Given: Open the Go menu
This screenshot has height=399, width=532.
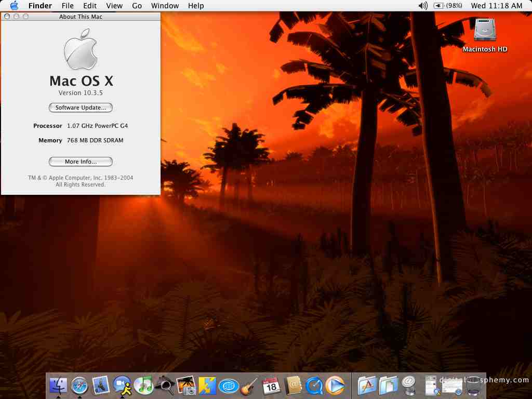Looking at the screenshot, I should (x=137, y=6).
